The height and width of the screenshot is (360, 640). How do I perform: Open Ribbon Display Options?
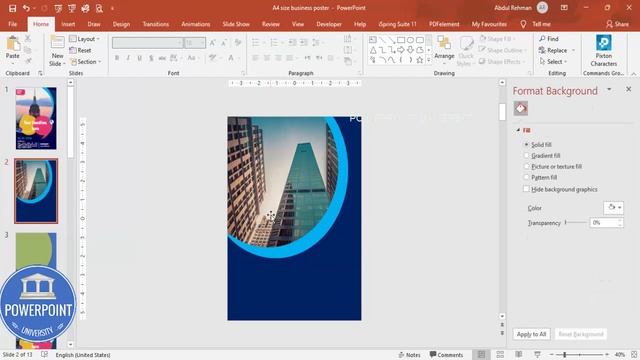(564, 8)
